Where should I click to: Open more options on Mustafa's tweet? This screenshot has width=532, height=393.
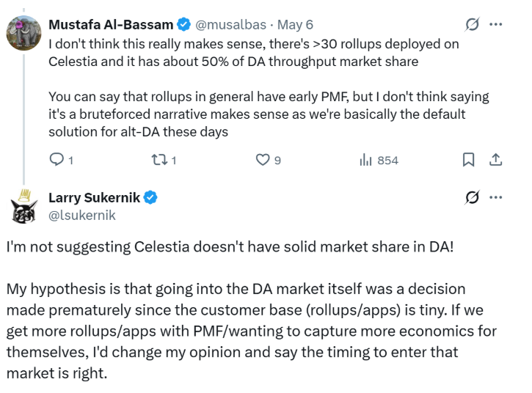(496, 24)
